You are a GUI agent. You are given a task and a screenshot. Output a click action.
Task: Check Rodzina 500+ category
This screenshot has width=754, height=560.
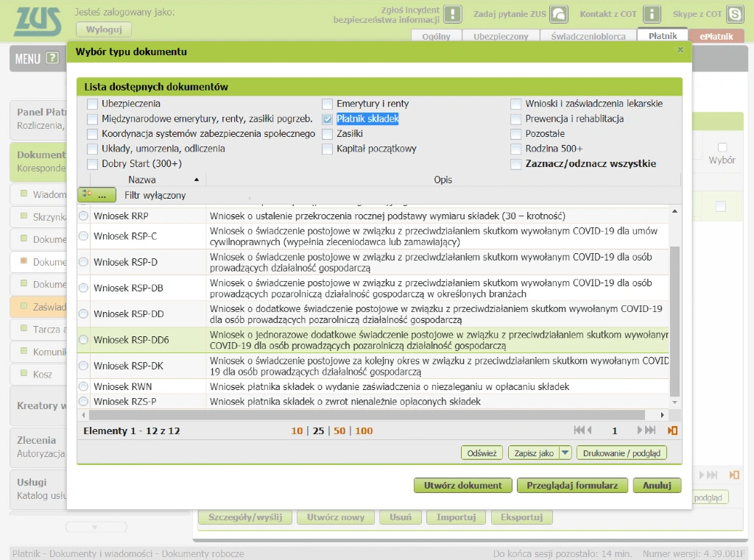click(x=515, y=149)
